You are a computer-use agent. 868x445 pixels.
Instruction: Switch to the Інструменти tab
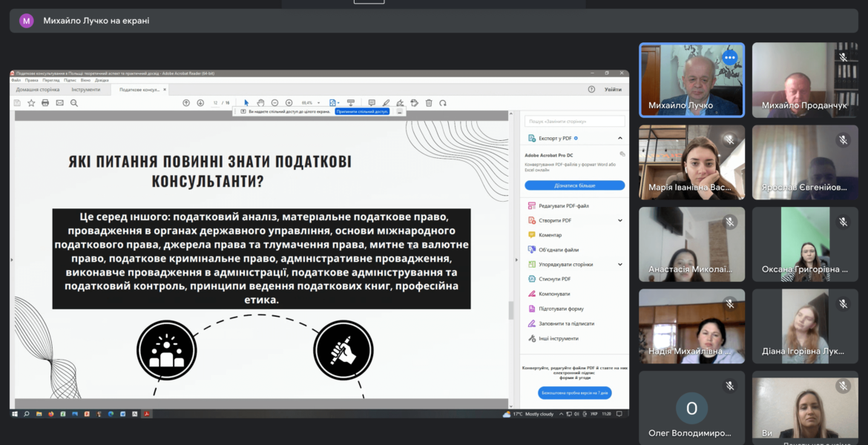click(x=86, y=89)
